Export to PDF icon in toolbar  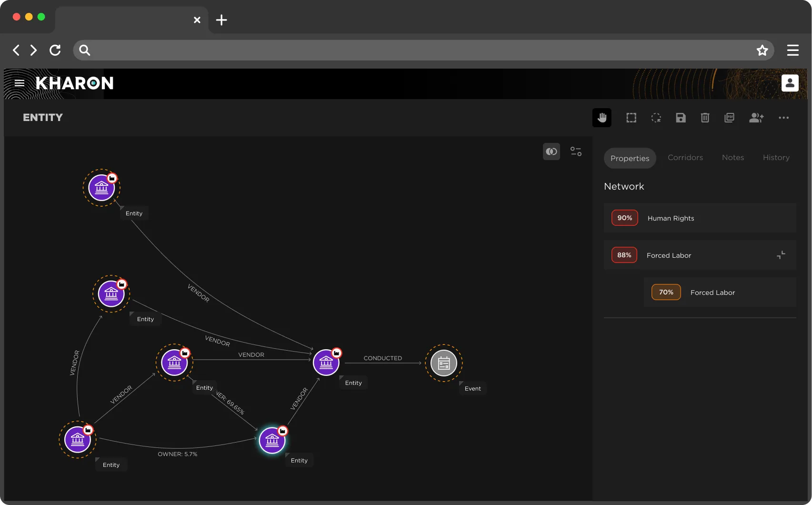tap(730, 118)
